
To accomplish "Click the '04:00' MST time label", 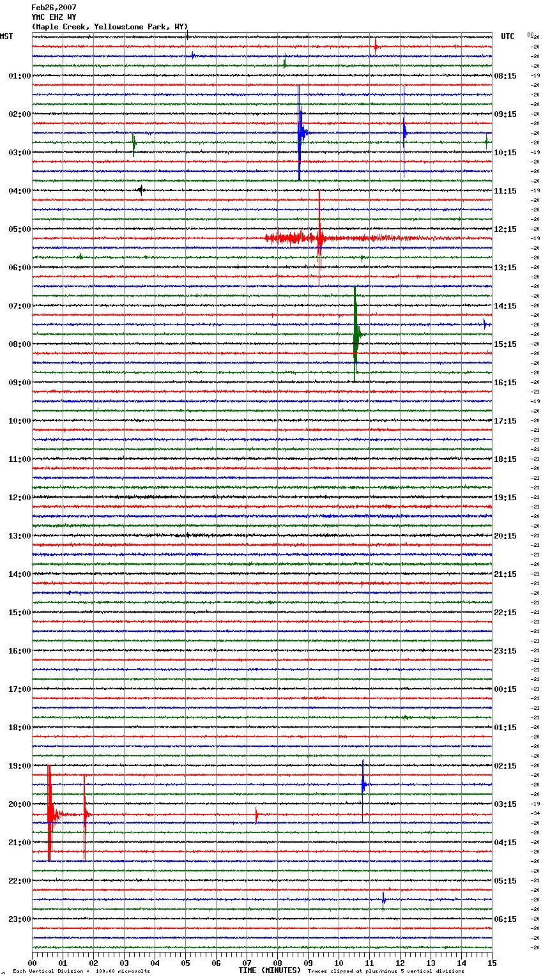I will (20, 191).
